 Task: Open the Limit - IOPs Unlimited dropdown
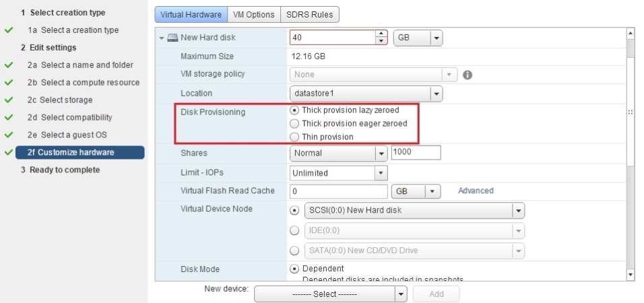(338, 173)
